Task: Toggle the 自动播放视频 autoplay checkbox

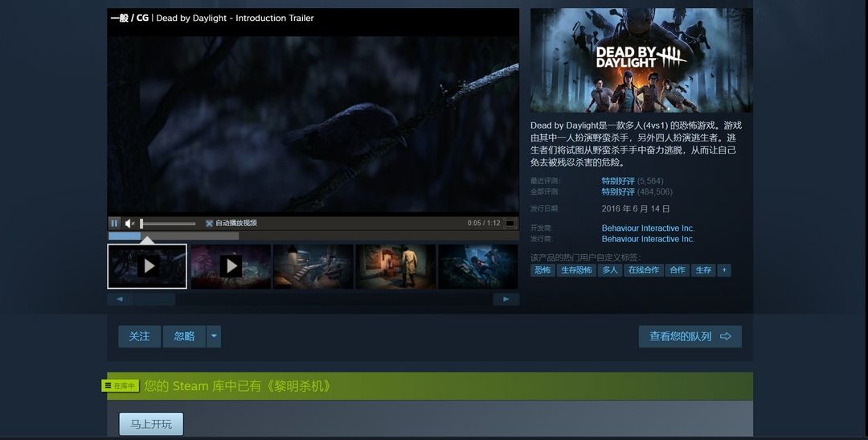Action: (x=209, y=224)
